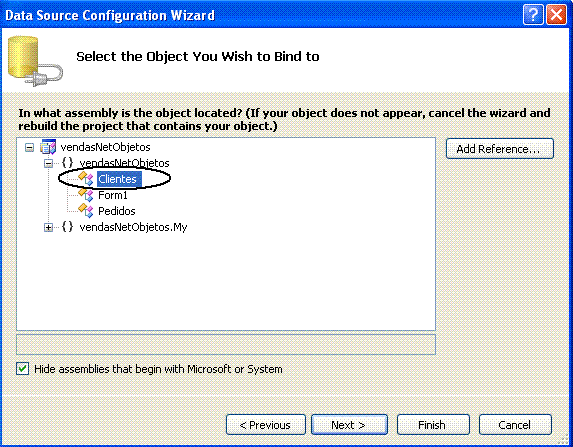Collapse the vendasNetObjetos namespace node
The width and height of the screenshot is (573, 447).
tap(48, 163)
